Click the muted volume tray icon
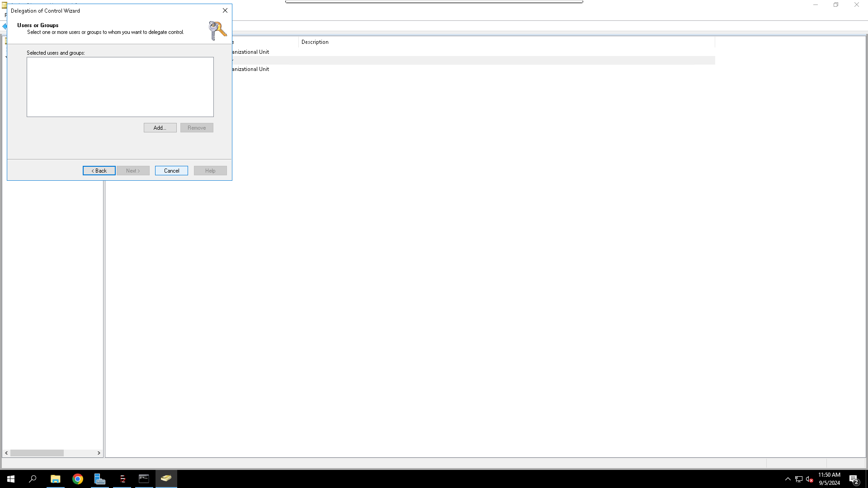Viewport: 868px width, 488px height. (809, 479)
